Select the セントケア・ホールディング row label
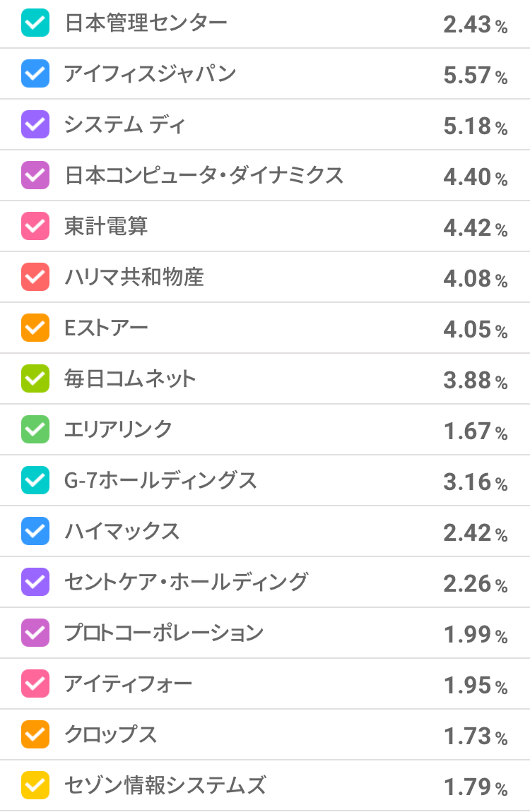This screenshot has height=812, width=530. 187,582
